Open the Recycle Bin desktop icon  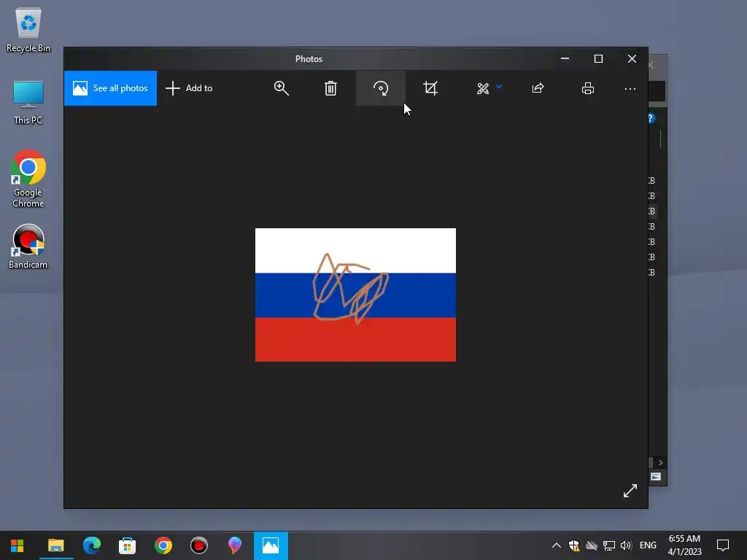(x=28, y=30)
